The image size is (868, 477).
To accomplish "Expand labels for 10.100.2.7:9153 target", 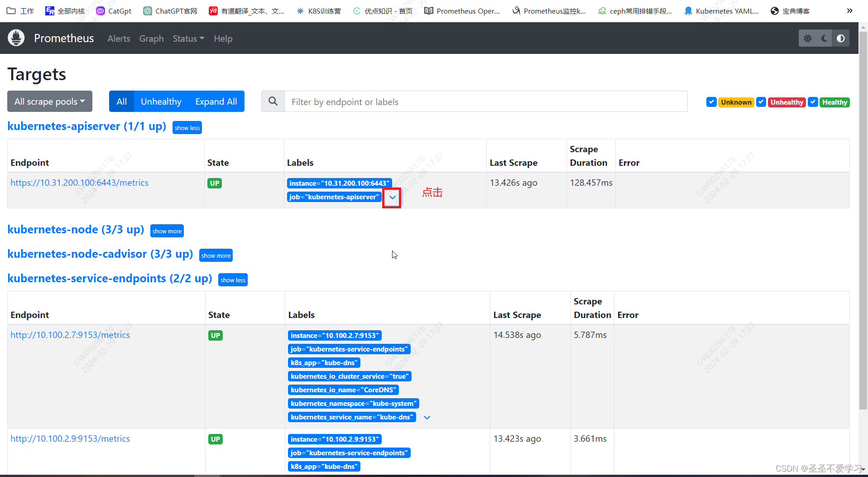I will (x=427, y=417).
